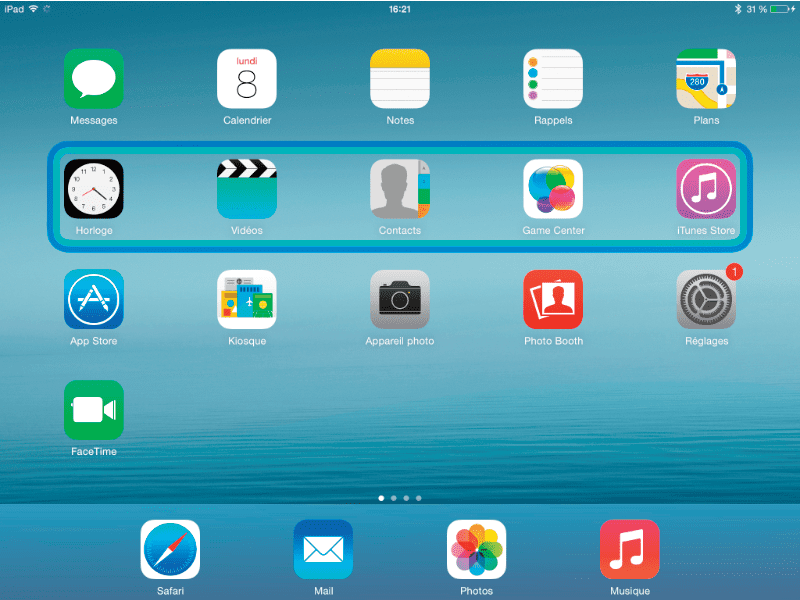Tap the App Store icon

pyautogui.click(x=93, y=299)
